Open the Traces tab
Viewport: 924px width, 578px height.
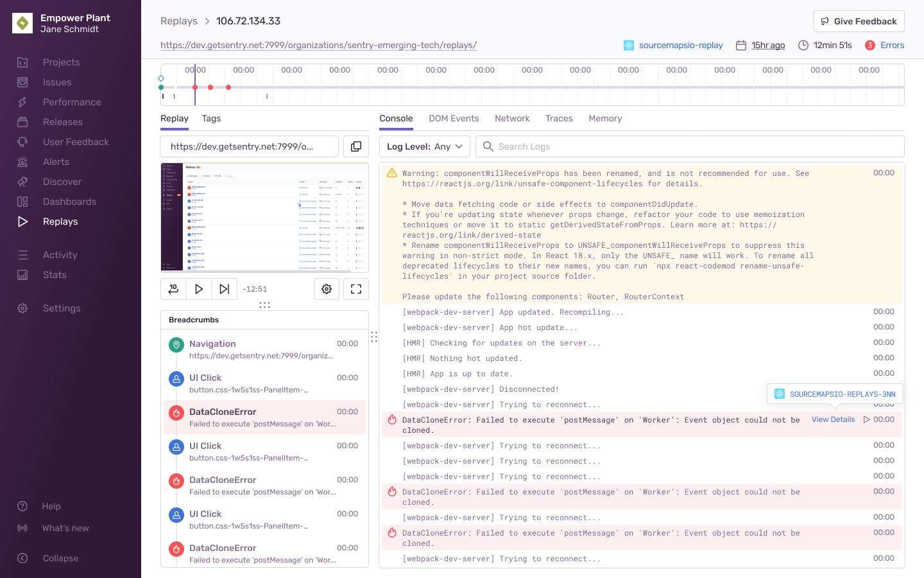click(559, 118)
